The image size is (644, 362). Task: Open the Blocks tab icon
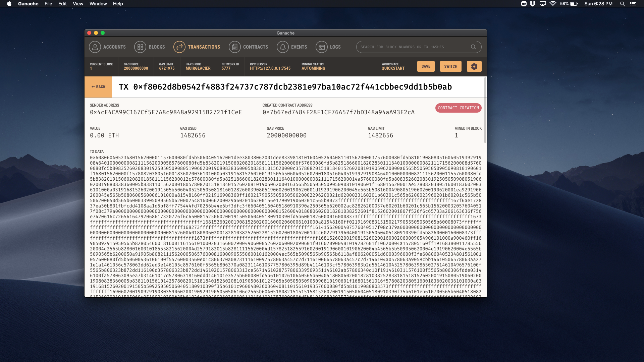(x=140, y=47)
